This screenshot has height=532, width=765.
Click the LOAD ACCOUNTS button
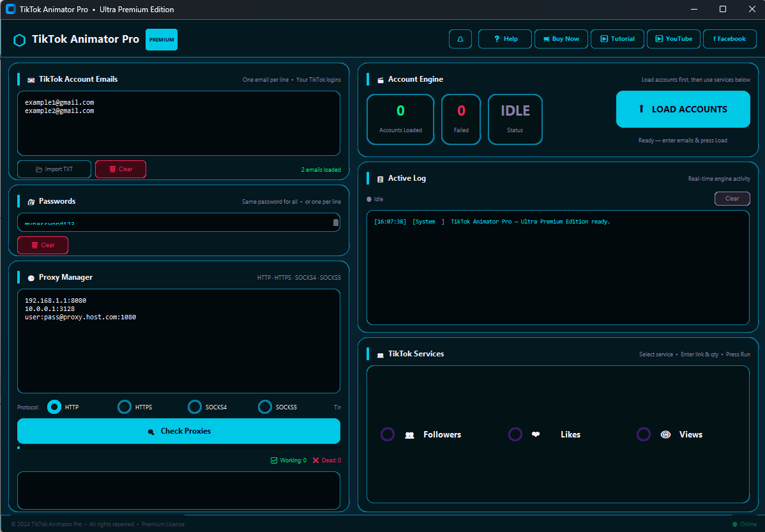click(683, 109)
